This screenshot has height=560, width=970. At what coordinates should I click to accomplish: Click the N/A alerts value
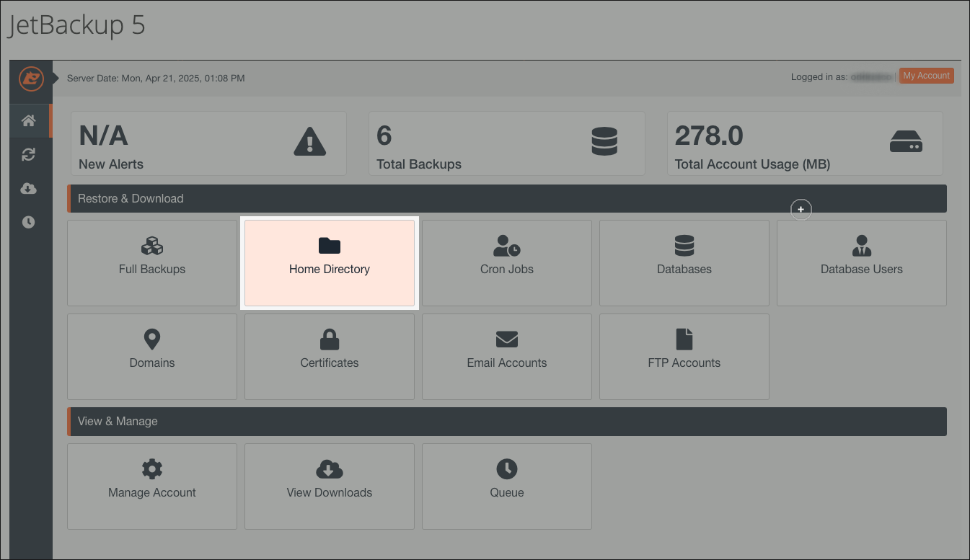[103, 135]
